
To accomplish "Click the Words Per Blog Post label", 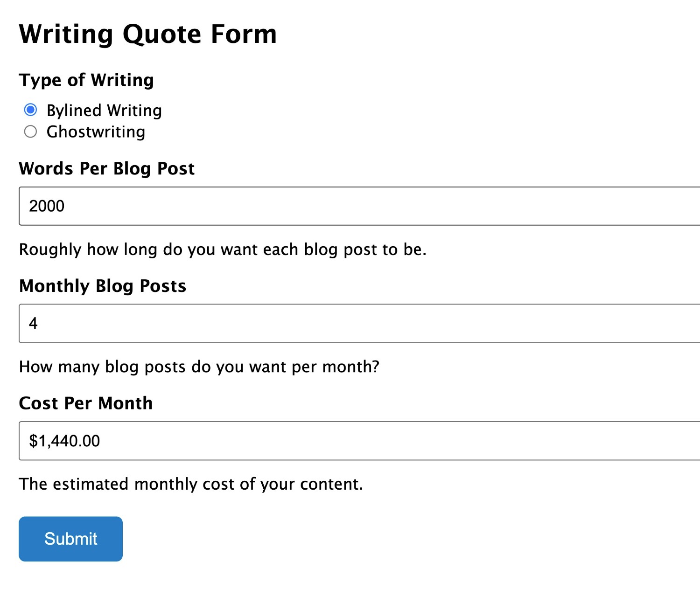I will coord(106,168).
